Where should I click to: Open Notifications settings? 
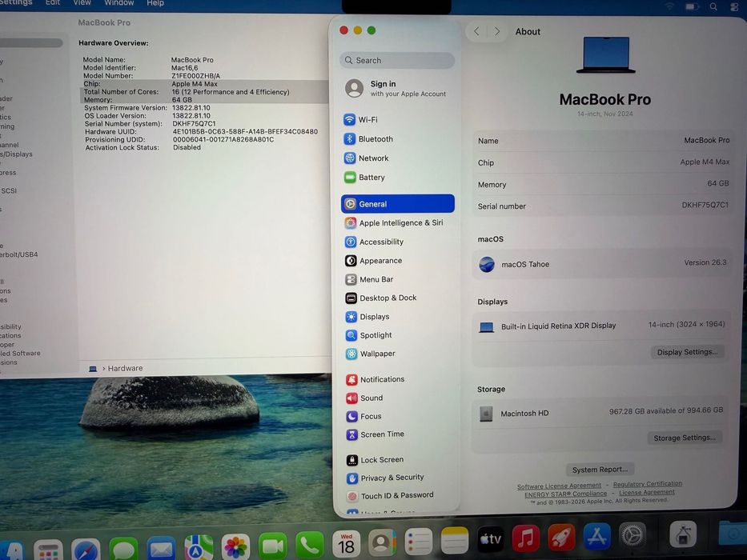pyautogui.click(x=398, y=379)
